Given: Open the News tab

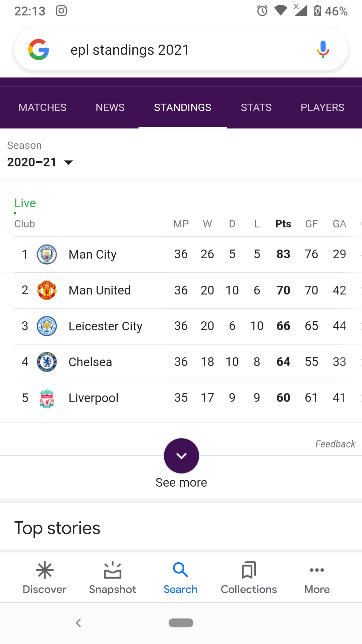Looking at the screenshot, I should point(110,107).
